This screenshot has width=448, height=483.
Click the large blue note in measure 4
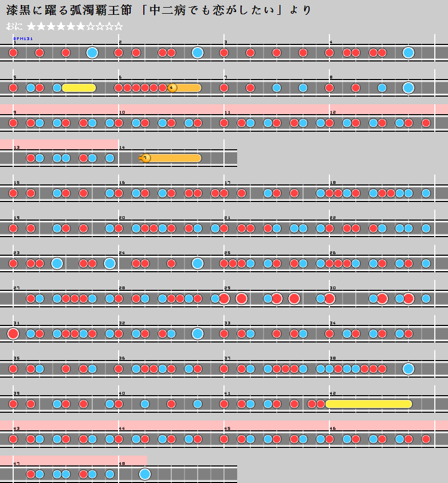pos(408,53)
